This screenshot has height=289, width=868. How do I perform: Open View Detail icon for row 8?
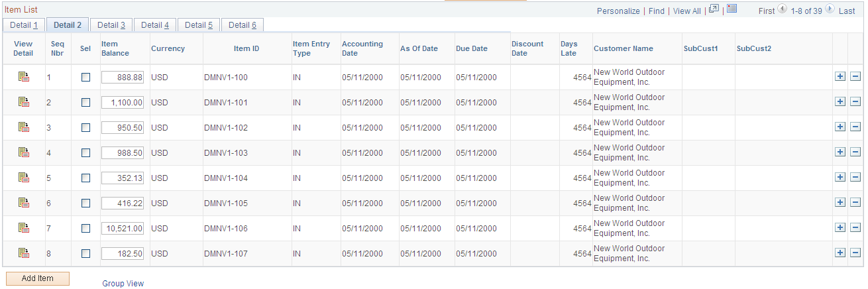tap(24, 253)
